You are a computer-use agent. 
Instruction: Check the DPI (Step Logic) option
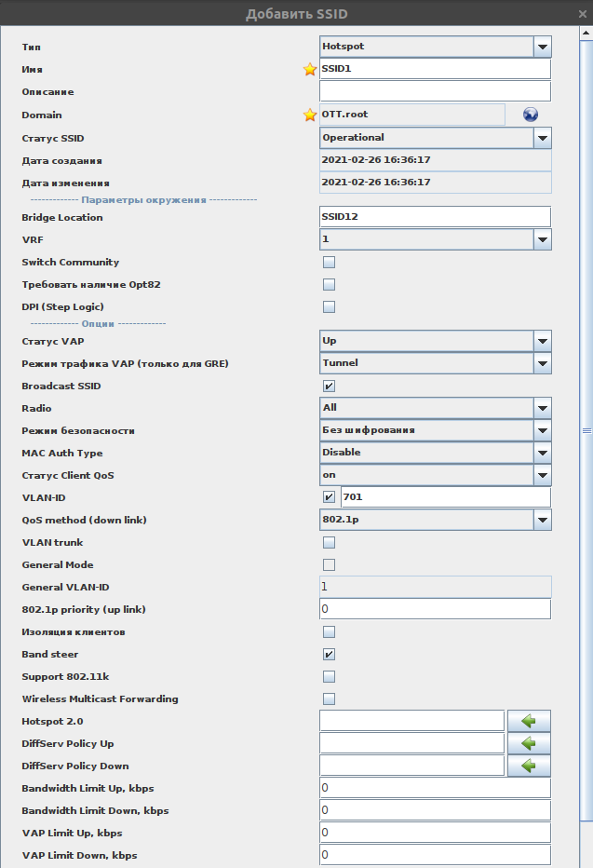329,307
